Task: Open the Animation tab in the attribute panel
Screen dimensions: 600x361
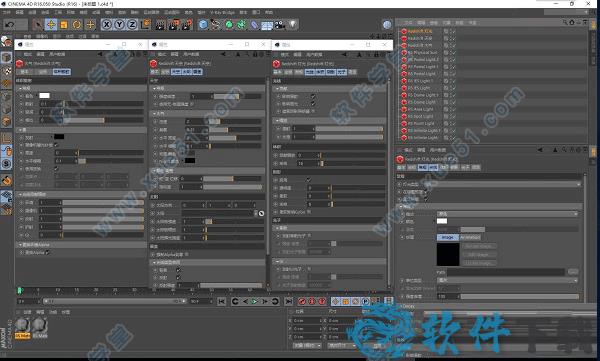Action: pos(470,238)
